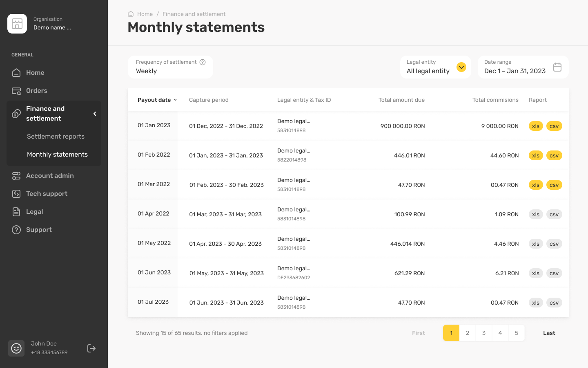Download xls report for 01 Jan 2023
Screen dimensions: 588x368
pos(535,126)
